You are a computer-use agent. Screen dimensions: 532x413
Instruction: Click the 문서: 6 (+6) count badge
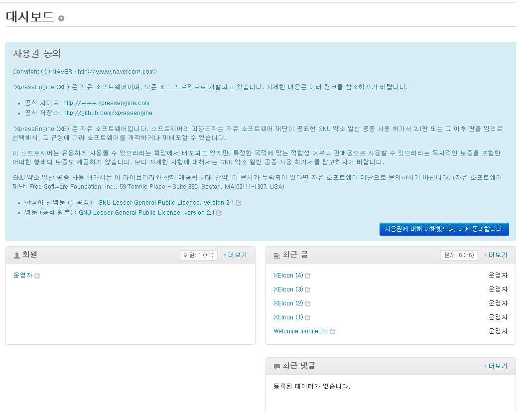coord(459,255)
